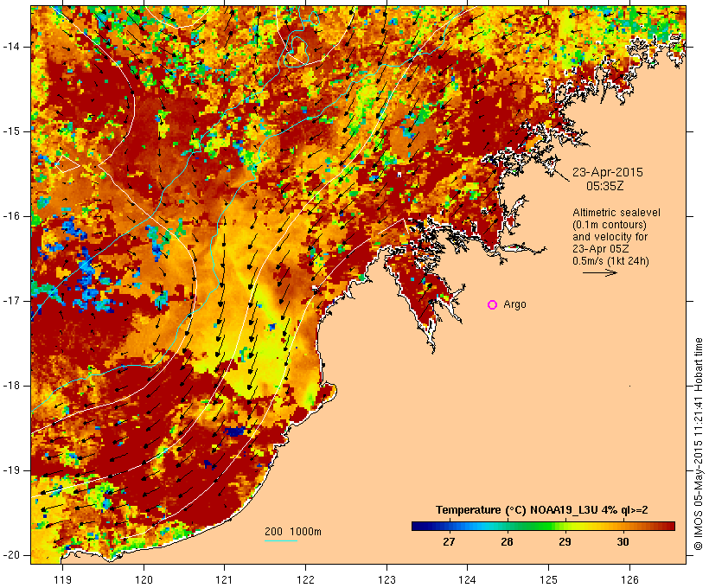Screen dimensions: 709x588
Task: Click longitude label 125
Action: pos(549,580)
